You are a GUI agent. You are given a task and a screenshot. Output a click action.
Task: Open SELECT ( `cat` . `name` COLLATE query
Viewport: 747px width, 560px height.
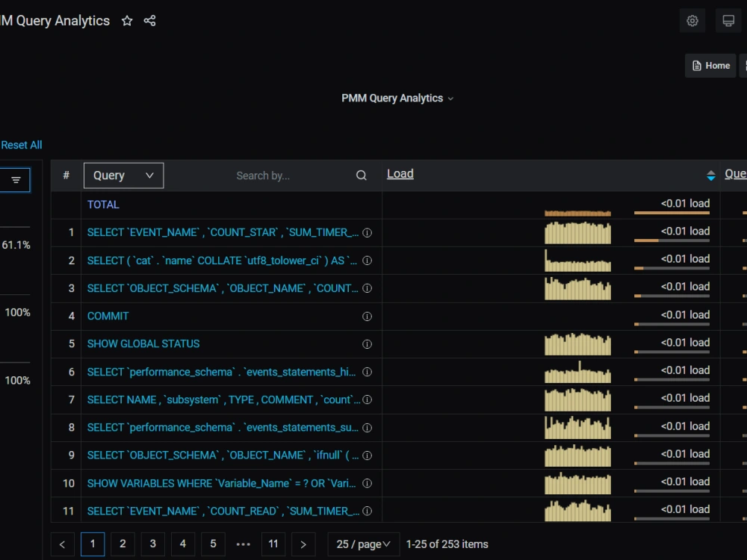point(222,261)
